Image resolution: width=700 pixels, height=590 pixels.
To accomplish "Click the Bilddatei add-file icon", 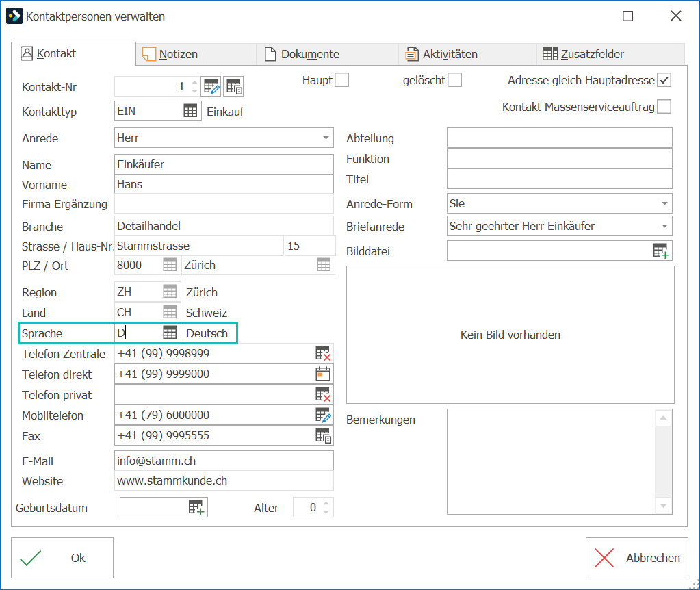I will 661,251.
